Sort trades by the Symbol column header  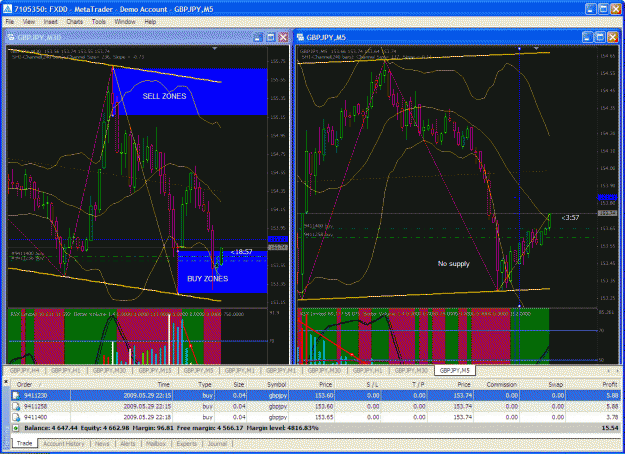(x=267, y=385)
